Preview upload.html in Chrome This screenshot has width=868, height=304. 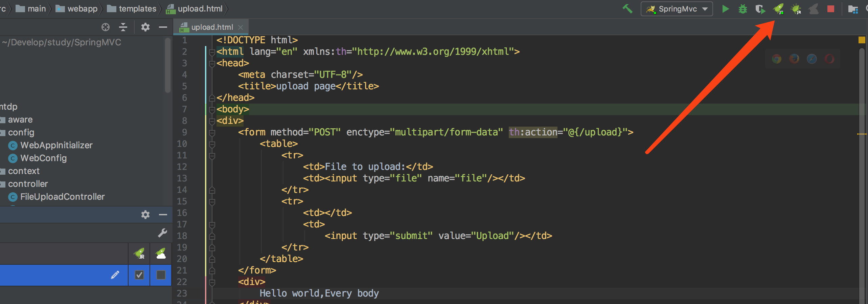click(777, 59)
